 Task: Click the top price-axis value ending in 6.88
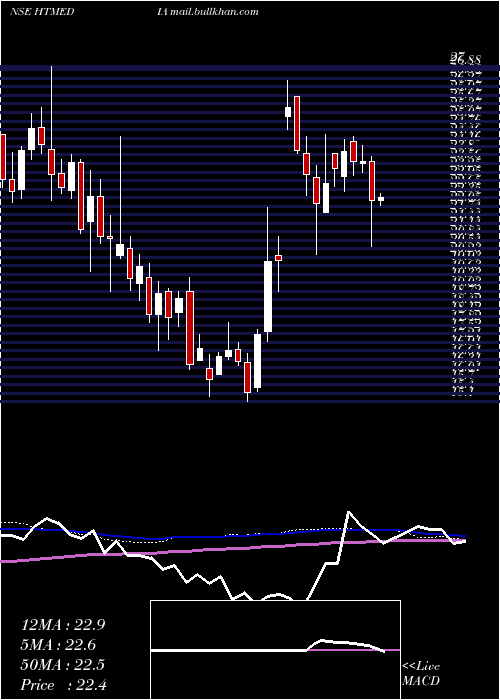[466, 58]
